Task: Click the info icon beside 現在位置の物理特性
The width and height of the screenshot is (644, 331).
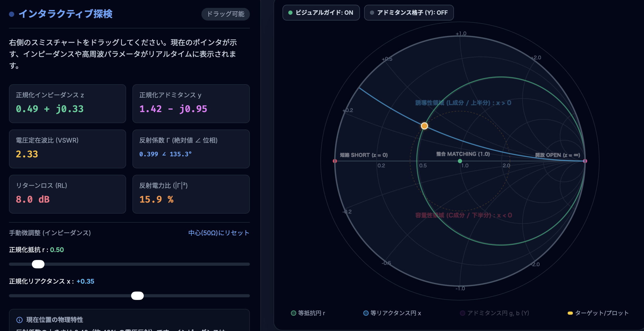Action: 19,320
